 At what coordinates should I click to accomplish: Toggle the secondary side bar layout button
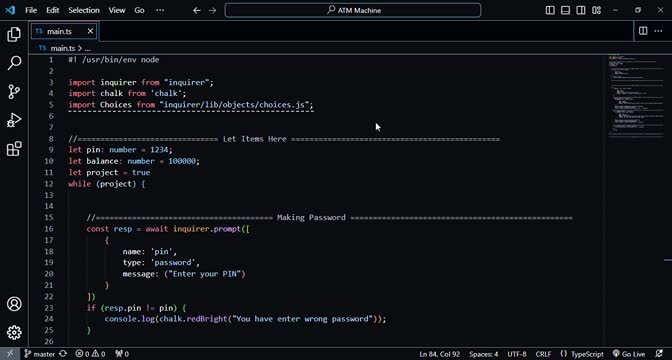581,10
